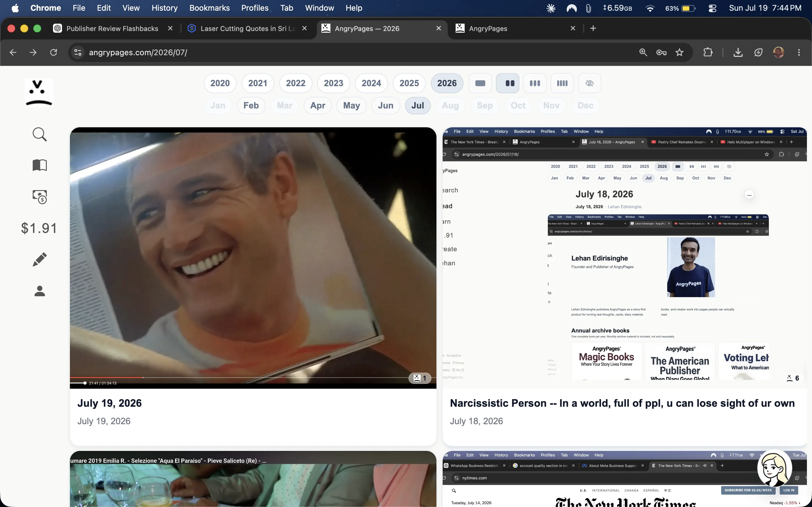Open the Bookmarks menu in the menu bar
This screenshot has height=507, width=812.
tap(209, 8)
